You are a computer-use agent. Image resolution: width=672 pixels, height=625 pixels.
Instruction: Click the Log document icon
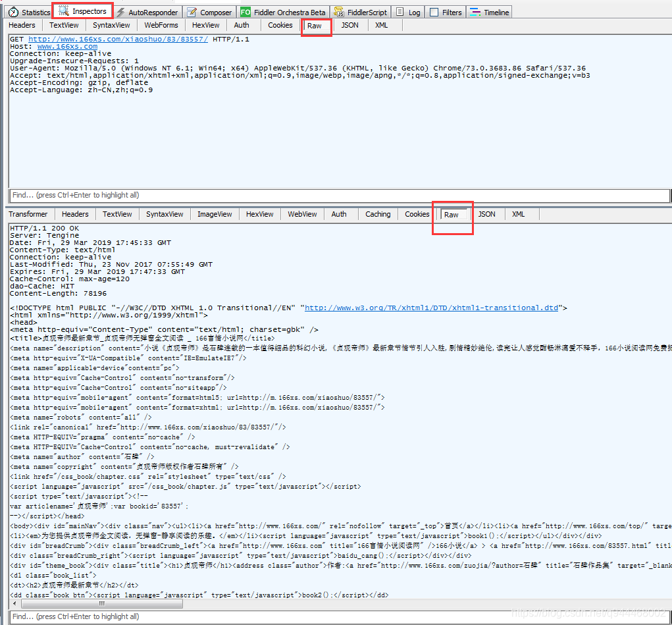[x=400, y=12]
